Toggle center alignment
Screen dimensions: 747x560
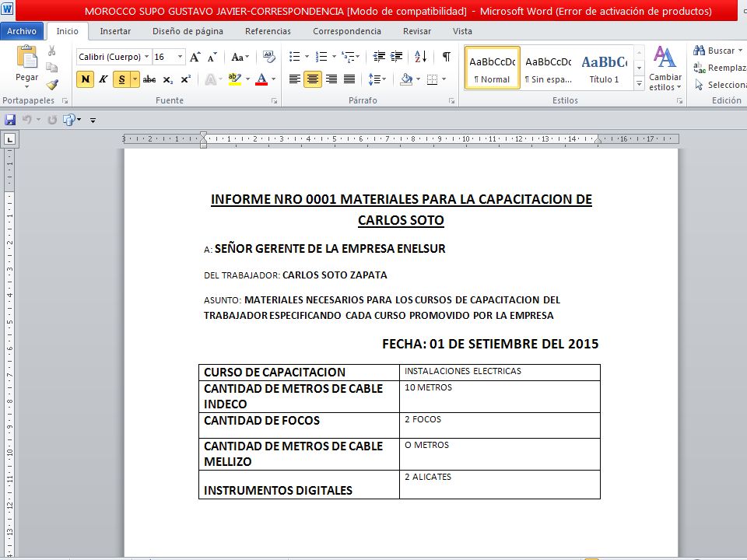click(313, 79)
